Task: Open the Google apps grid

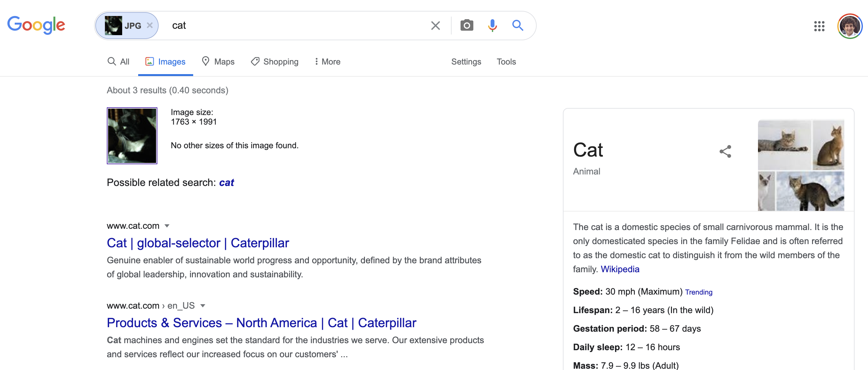Action: point(819,26)
